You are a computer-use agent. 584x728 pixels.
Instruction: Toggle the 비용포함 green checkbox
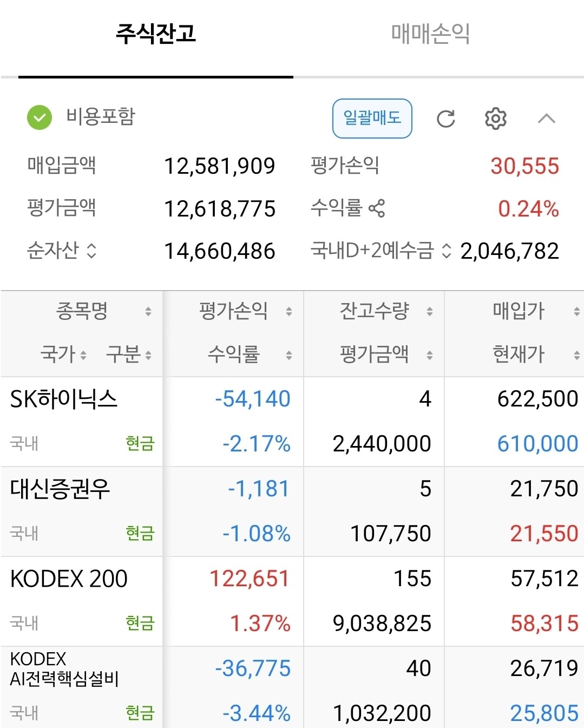click(40, 117)
